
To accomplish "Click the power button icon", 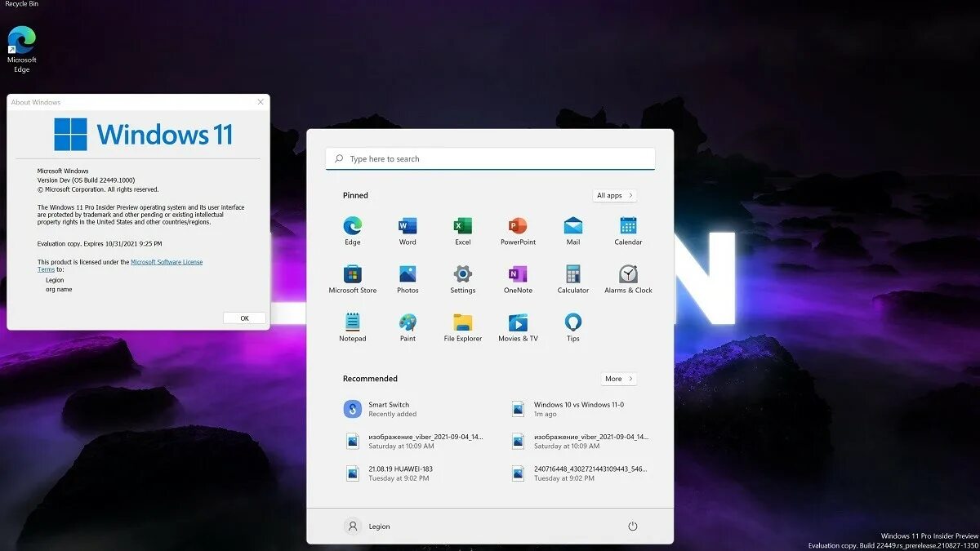I will point(632,527).
